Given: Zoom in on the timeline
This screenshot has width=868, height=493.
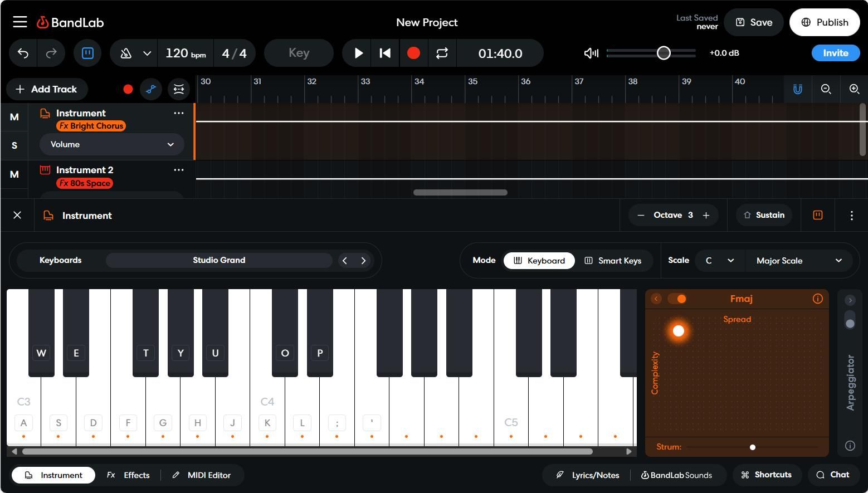Looking at the screenshot, I should pos(854,89).
